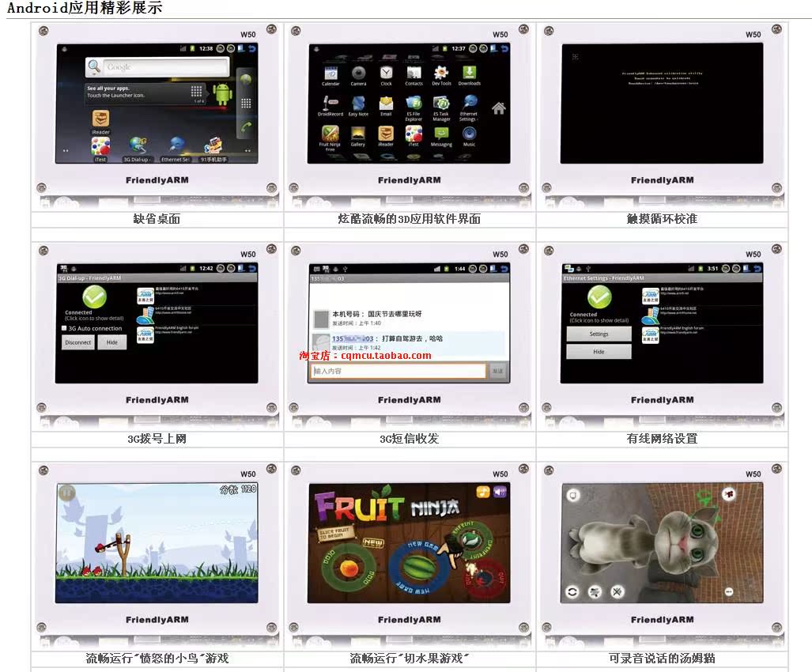
Task: Tap the home icon beside the app drawer grid
Action: click(x=499, y=108)
